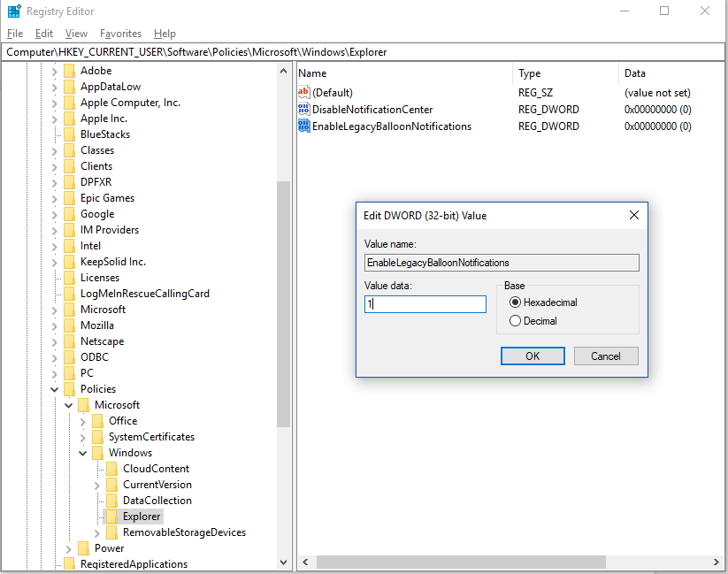Select the LogMeInRescueCallingCard key
Viewport: 728px width, 574px height.
click(145, 294)
